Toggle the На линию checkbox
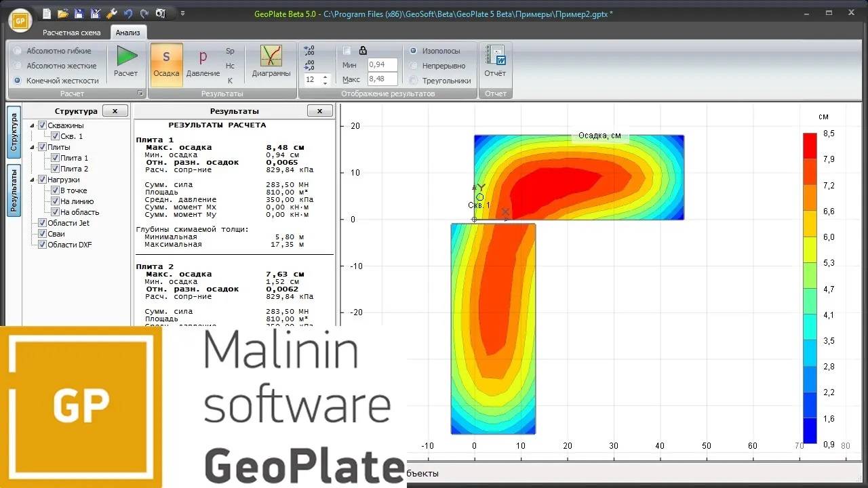 [56, 201]
